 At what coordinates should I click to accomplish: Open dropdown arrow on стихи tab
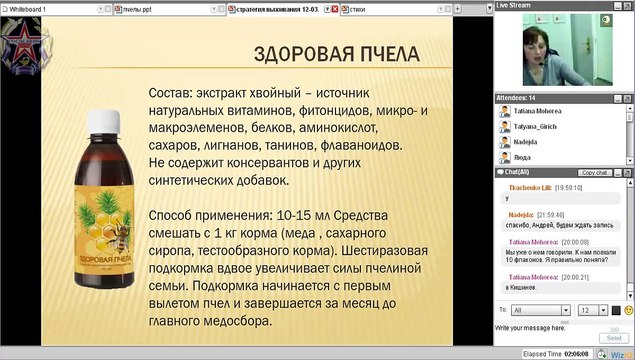(x=441, y=9)
